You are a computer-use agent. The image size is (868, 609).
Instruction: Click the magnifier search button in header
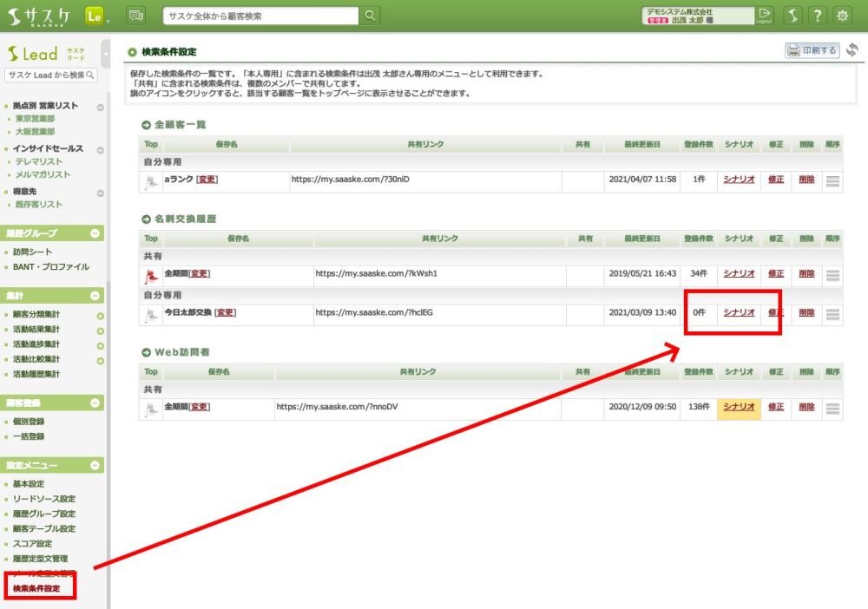(371, 16)
